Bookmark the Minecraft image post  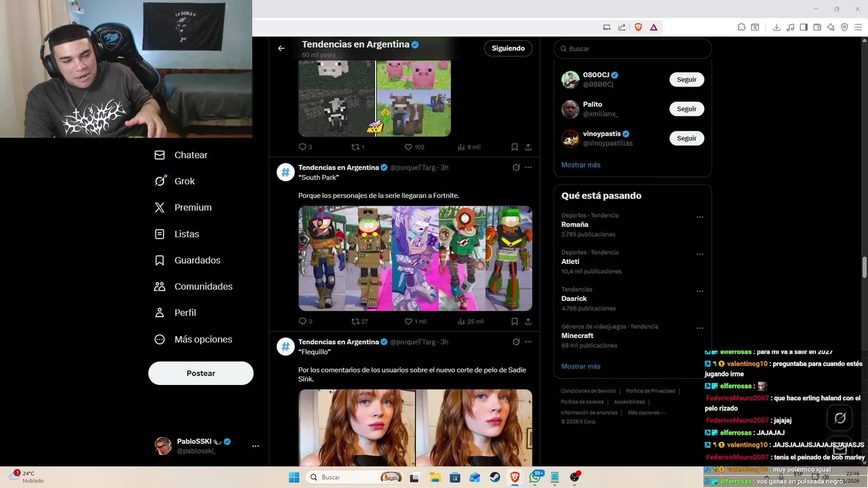515,147
